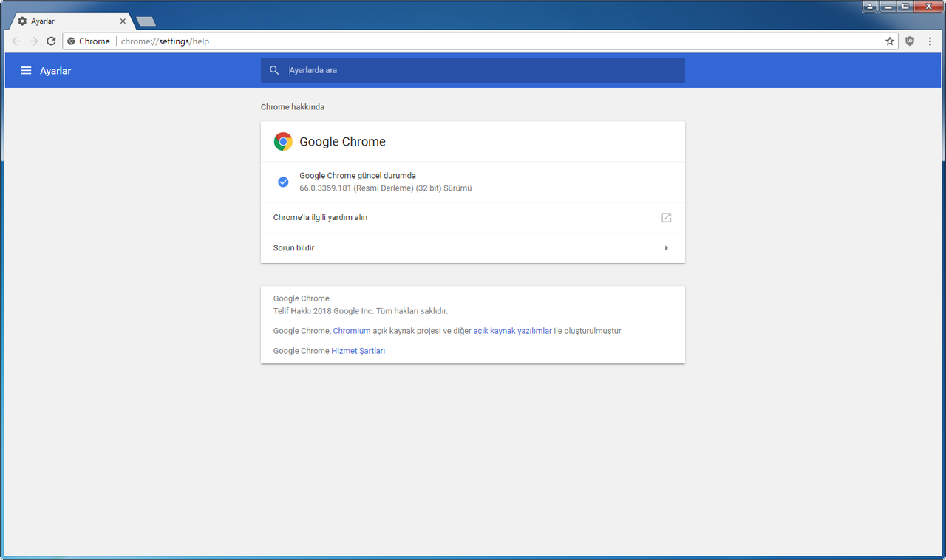The image size is (946, 560).
Task: Open the açık kaynak yazılımlar link
Action: click(x=512, y=331)
